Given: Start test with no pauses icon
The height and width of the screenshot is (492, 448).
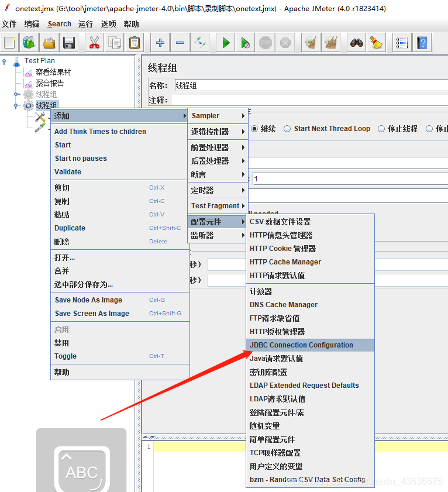Looking at the screenshot, I should coord(245,42).
